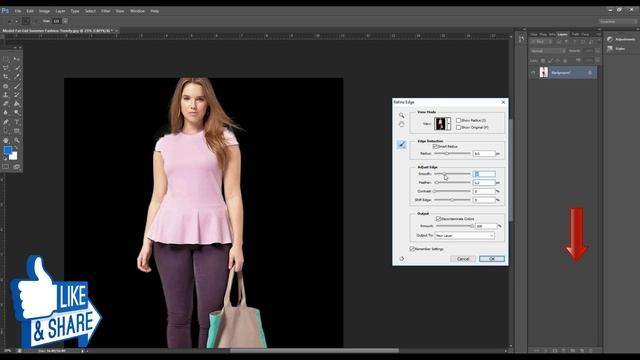
Task: Open the Output To dropdown
Action: pos(464,236)
